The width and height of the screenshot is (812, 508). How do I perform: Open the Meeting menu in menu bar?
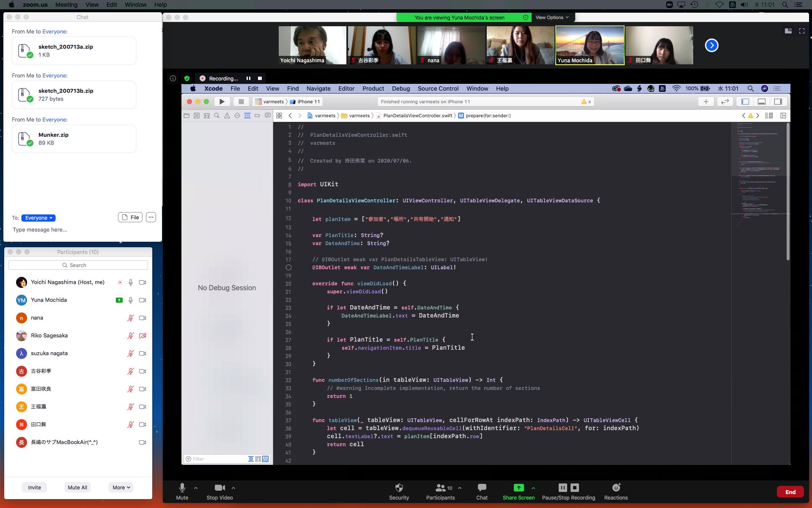66,5
